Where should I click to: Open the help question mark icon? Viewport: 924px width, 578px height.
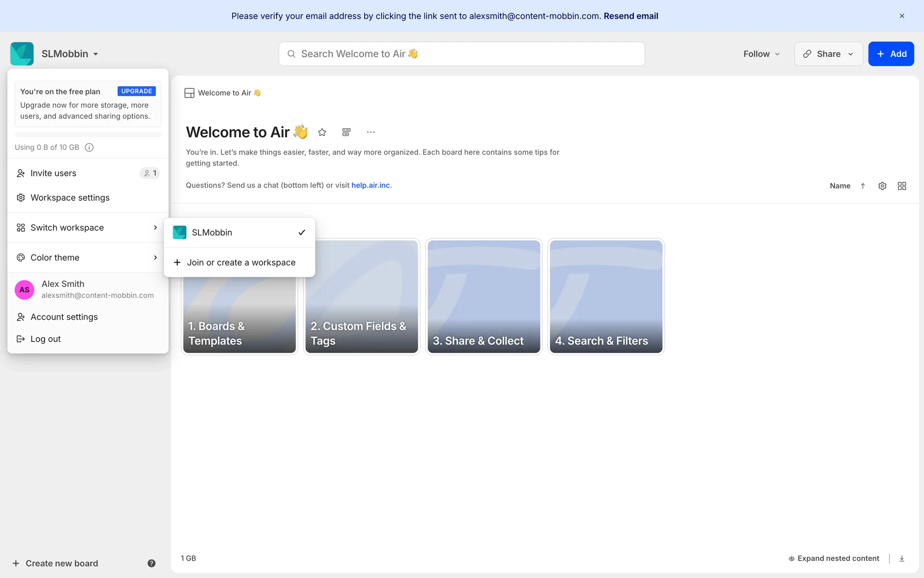click(x=151, y=563)
